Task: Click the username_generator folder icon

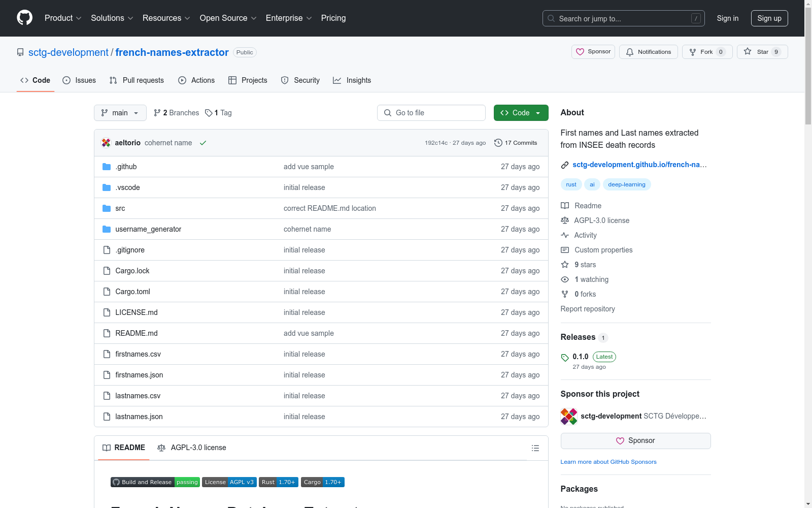Action: (x=107, y=229)
